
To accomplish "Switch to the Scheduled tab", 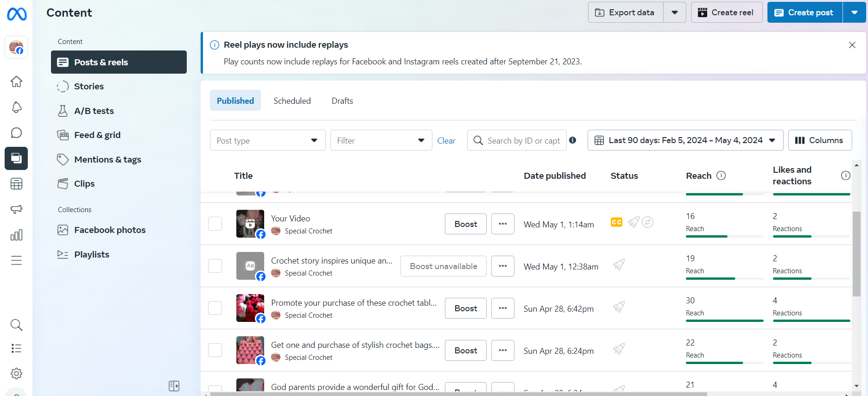I will click(x=292, y=101).
